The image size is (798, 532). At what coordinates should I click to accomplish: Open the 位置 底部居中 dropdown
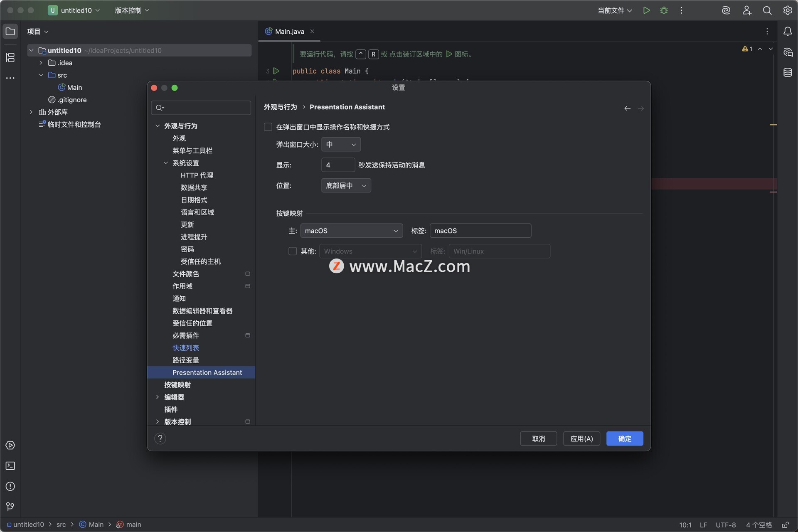pos(346,185)
